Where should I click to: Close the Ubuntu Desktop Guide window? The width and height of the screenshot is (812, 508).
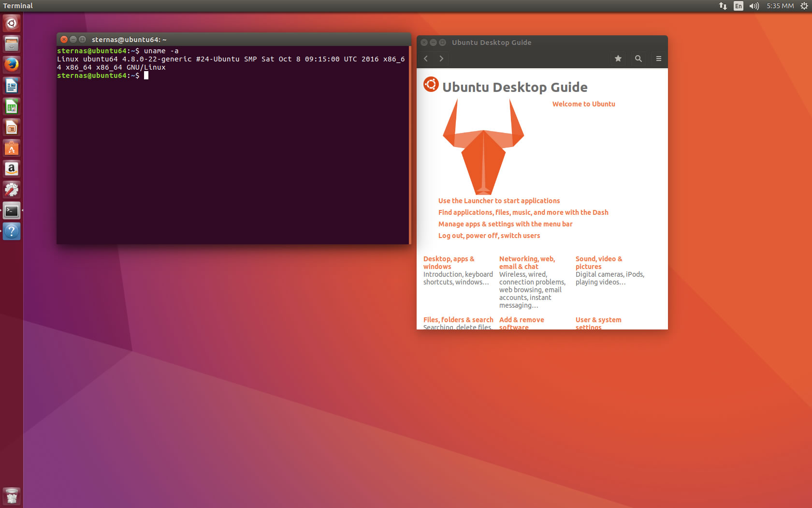click(x=424, y=43)
